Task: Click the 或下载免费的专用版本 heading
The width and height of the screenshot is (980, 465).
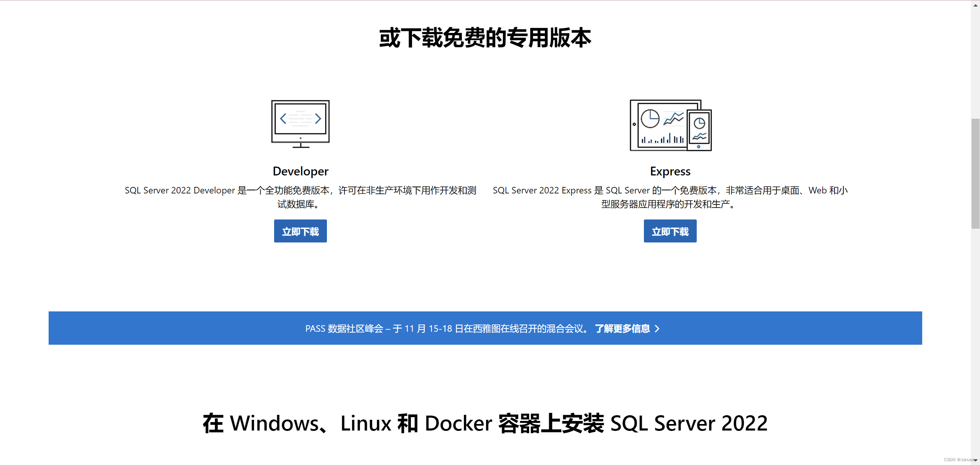Action: coord(485,38)
